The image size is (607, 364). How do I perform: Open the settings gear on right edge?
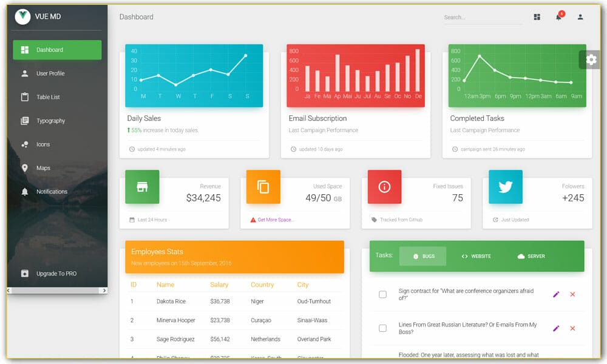click(x=591, y=59)
